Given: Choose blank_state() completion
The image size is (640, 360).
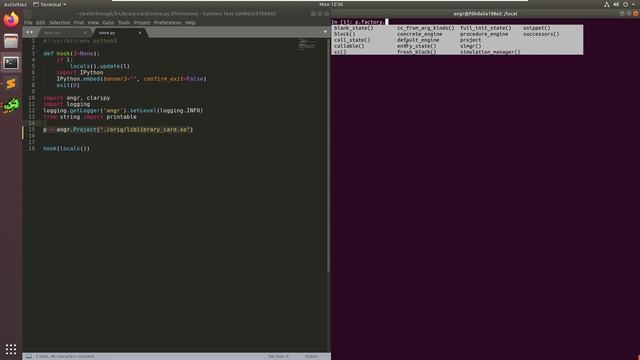Looking at the screenshot, I should pos(353,28).
